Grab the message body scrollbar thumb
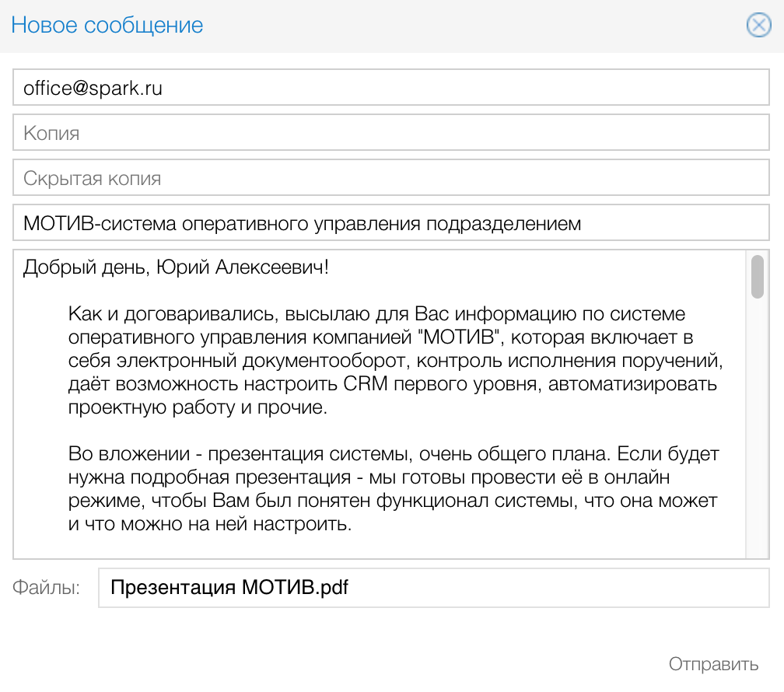The image size is (784, 692). 757,277
